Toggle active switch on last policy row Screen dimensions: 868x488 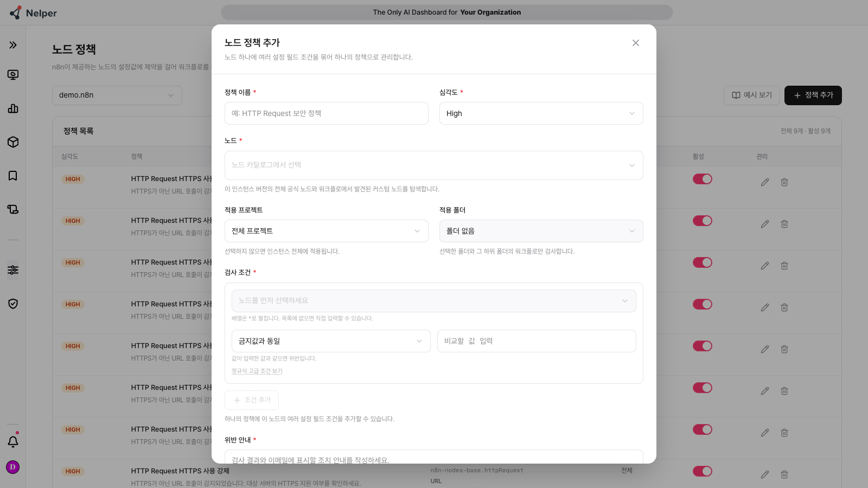click(703, 471)
